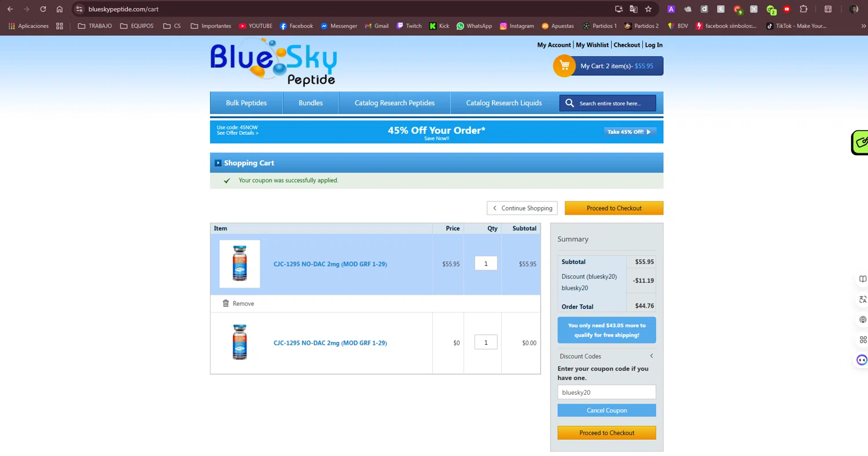
Task: Click the four-squares apps icon in side widget
Action: (x=863, y=340)
